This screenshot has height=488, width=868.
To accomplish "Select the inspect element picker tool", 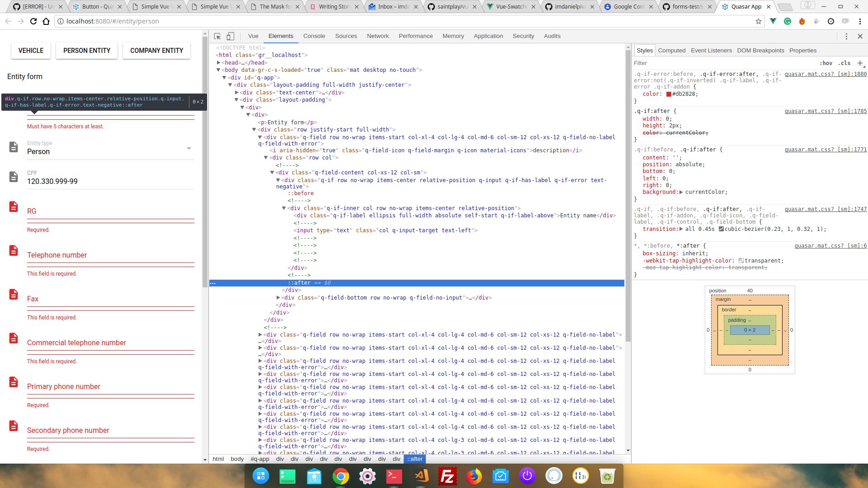I will [x=217, y=36].
